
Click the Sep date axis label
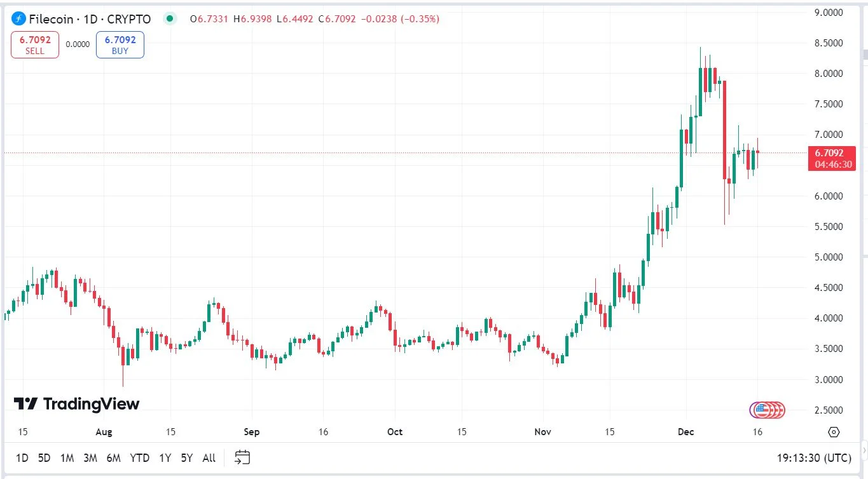[x=252, y=432]
